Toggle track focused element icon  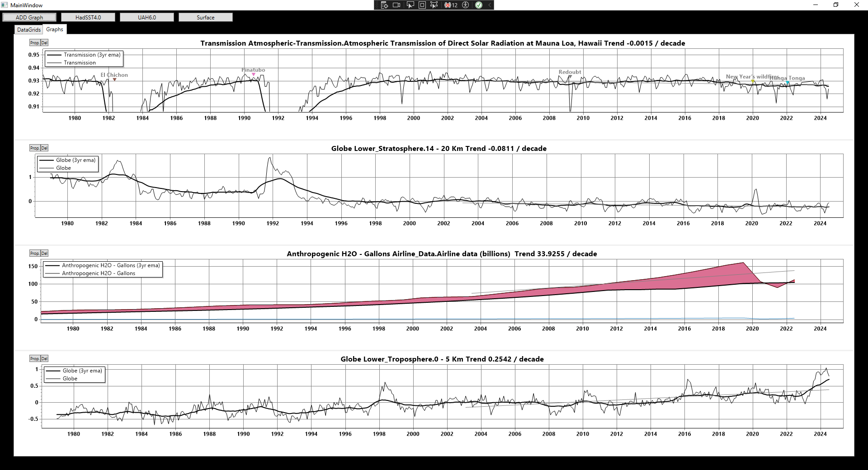434,5
